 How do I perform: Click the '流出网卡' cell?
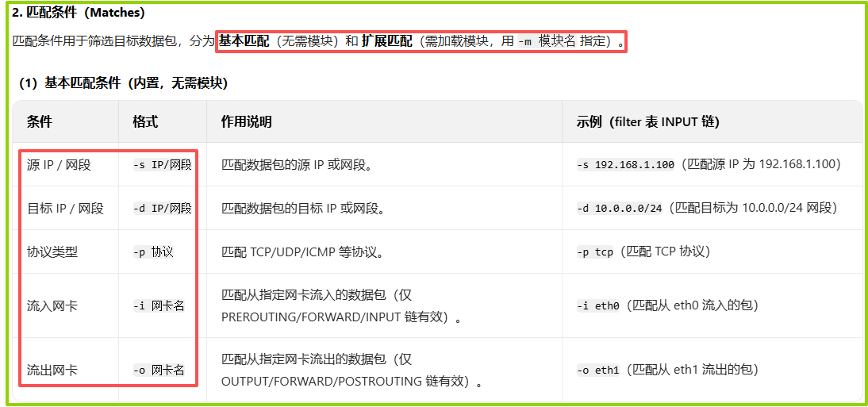pyautogui.click(x=52, y=370)
